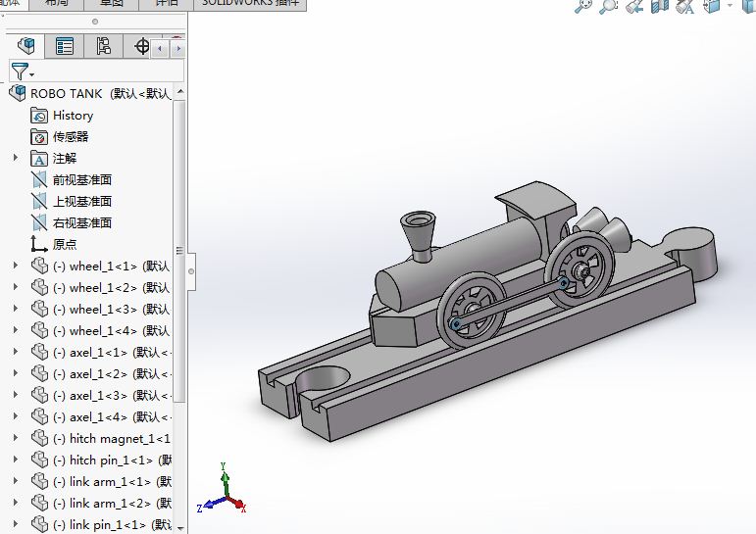Click the History folder icon
This screenshot has height=534, width=756.
point(39,116)
